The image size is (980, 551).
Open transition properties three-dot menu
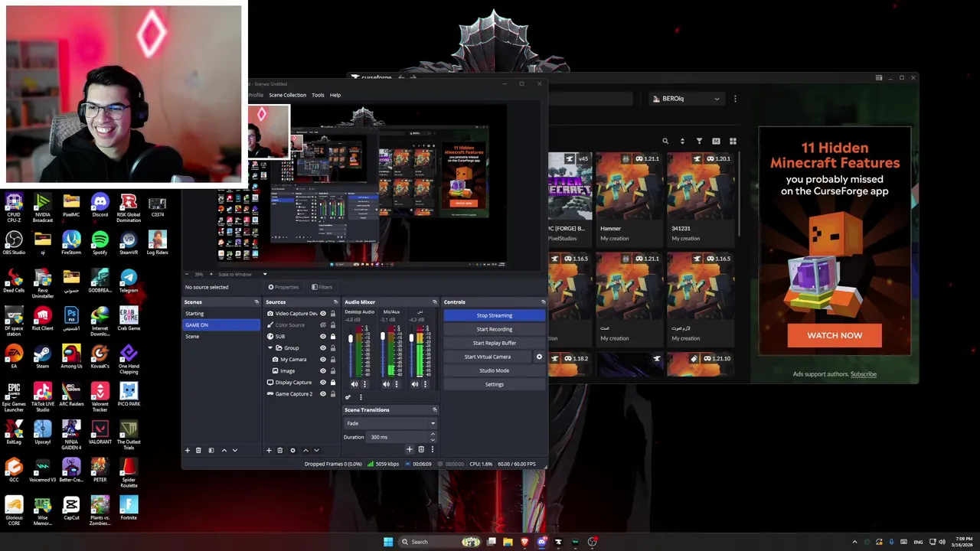(432, 449)
